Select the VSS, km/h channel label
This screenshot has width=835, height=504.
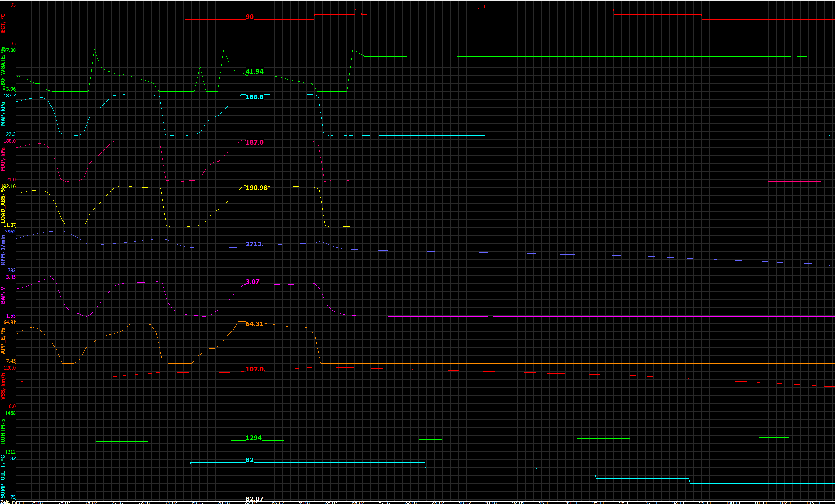click(x=3, y=386)
